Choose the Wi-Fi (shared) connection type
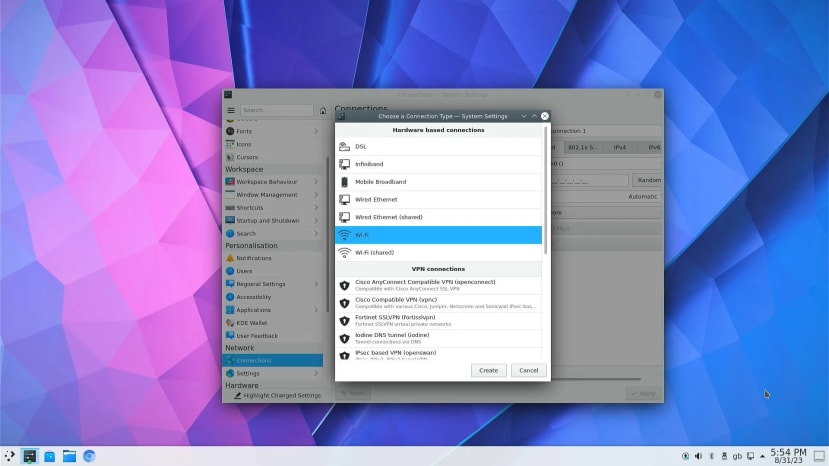Image resolution: width=829 pixels, height=466 pixels. click(x=438, y=253)
